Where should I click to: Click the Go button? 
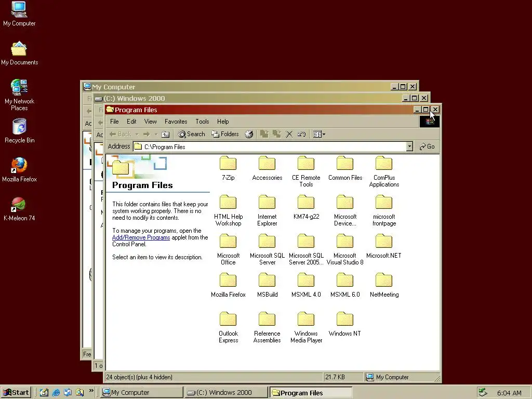click(427, 147)
